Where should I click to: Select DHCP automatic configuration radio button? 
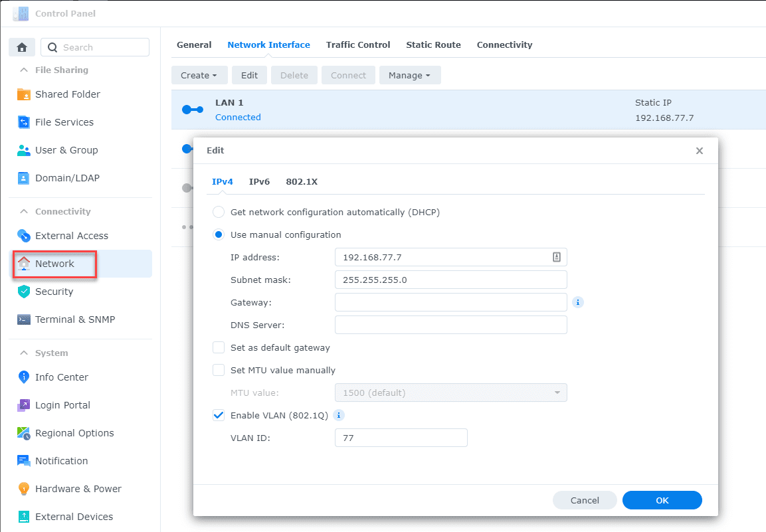pyautogui.click(x=219, y=212)
